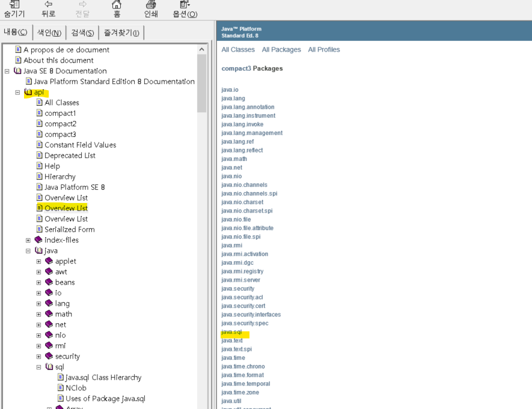Select Constant Field Values in the tree
532x409 pixels.
81,145
